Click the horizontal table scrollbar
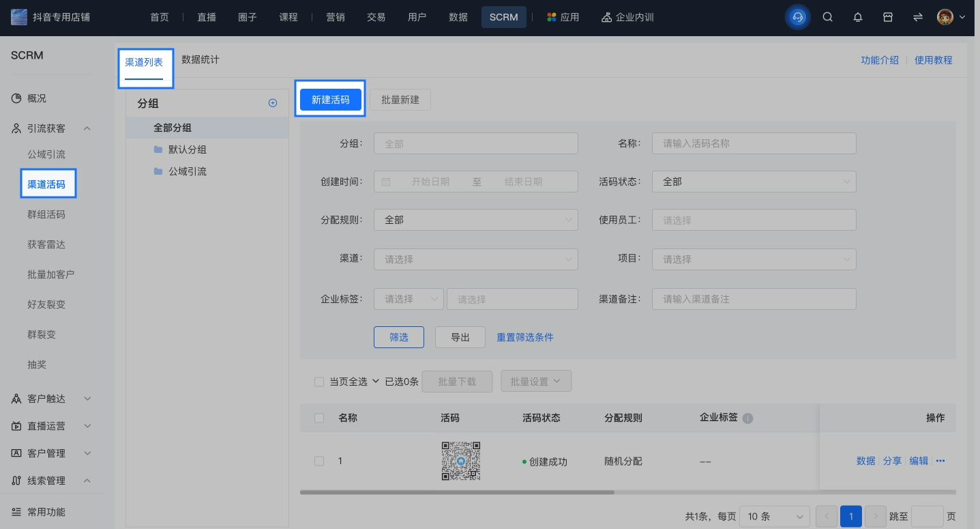The height and width of the screenshot is (529, 980). pyautogui.click(x=457, y=492)
